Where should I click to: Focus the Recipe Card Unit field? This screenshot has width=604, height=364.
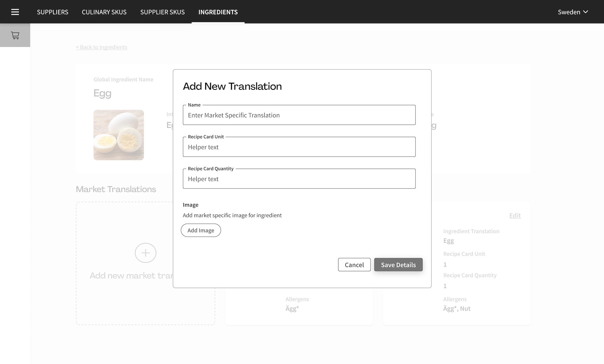[299, 147]
